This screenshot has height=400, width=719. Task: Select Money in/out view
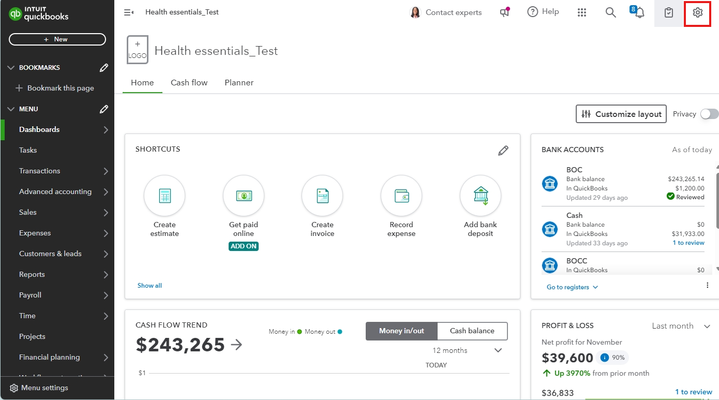[401, 331]
